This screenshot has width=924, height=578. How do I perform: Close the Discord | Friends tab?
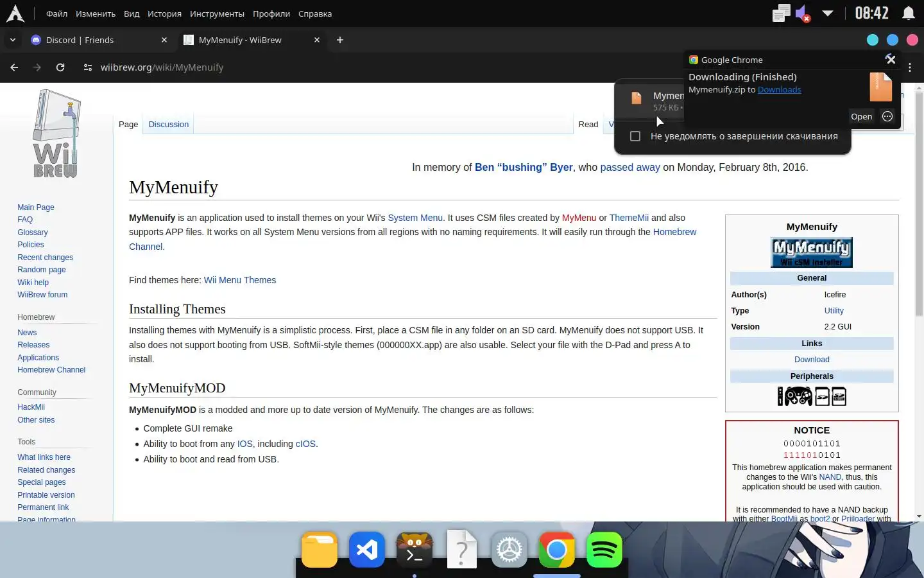coord(164,40)
